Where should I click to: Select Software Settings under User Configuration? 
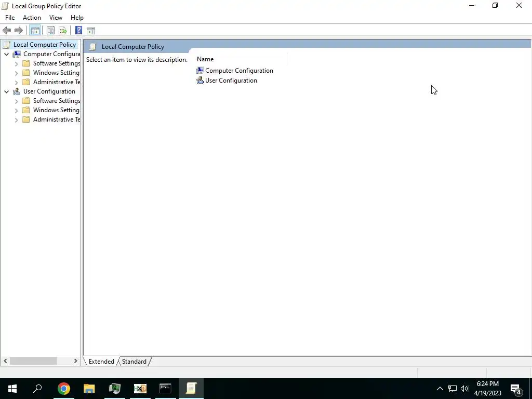[x=56, y=101]
